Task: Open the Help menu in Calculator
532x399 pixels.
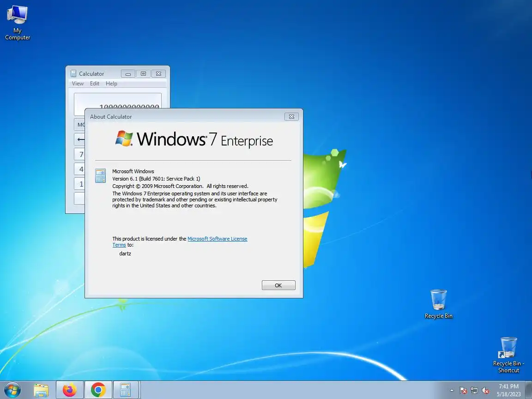Action: click(x=111, y=84)
